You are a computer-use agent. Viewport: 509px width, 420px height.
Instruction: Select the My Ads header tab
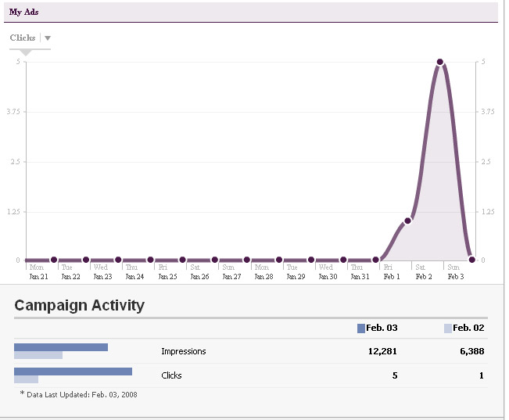click(x=23, y=12)
